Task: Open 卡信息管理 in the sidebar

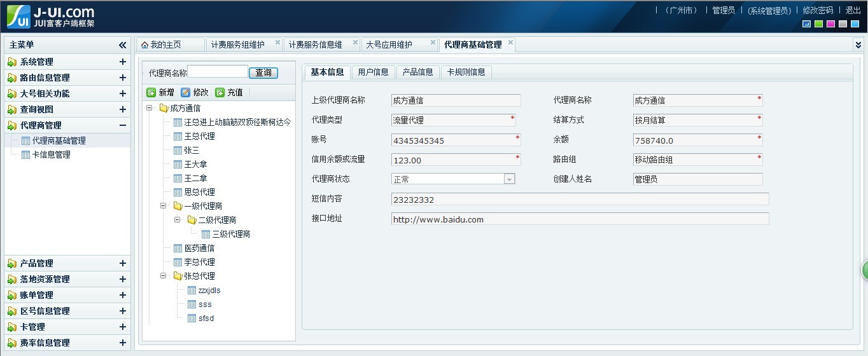Action: coord(52,154)
